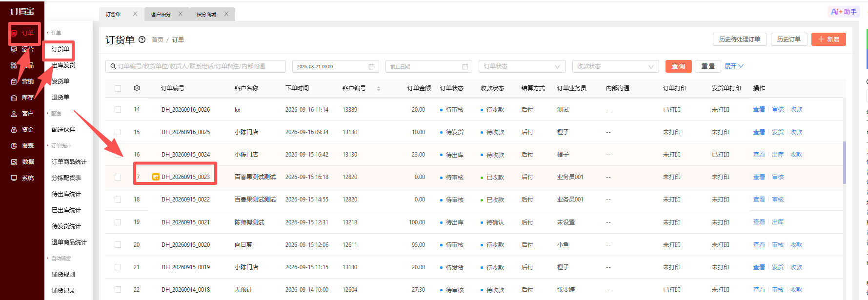
Task: Click the orange tag icon on DH_20260915_0023
Action: [x=156, y=177]
